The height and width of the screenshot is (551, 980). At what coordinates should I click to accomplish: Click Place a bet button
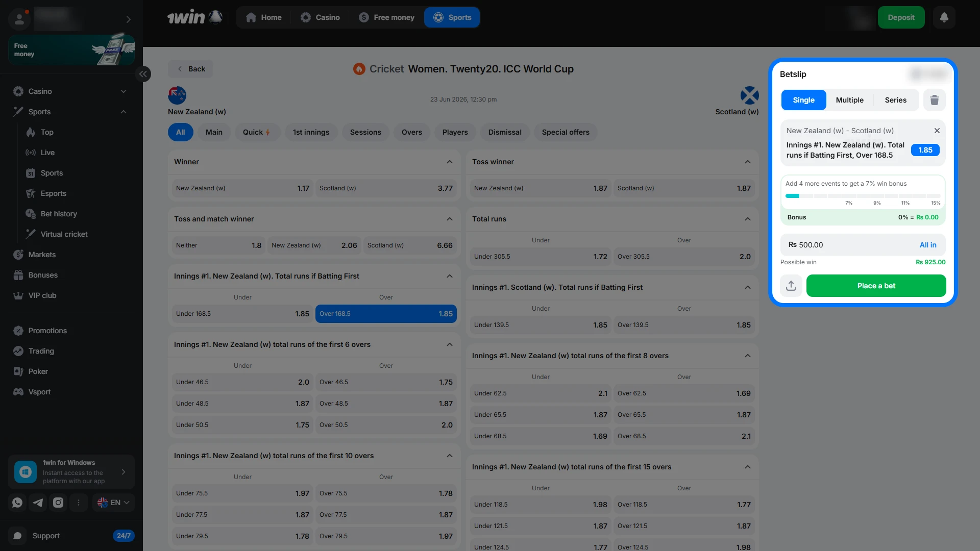coord(876,286)
